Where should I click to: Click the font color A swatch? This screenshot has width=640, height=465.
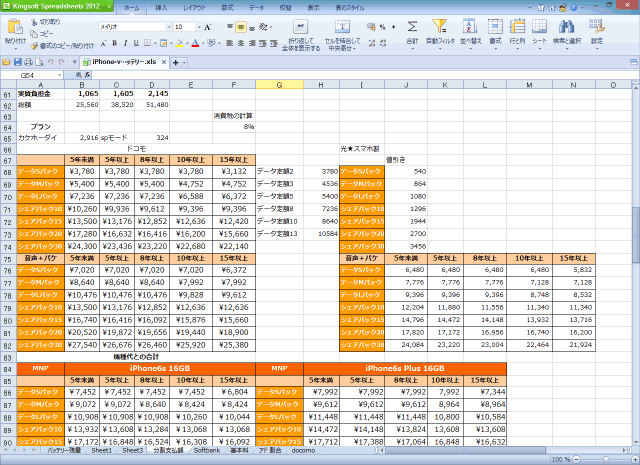195,44
